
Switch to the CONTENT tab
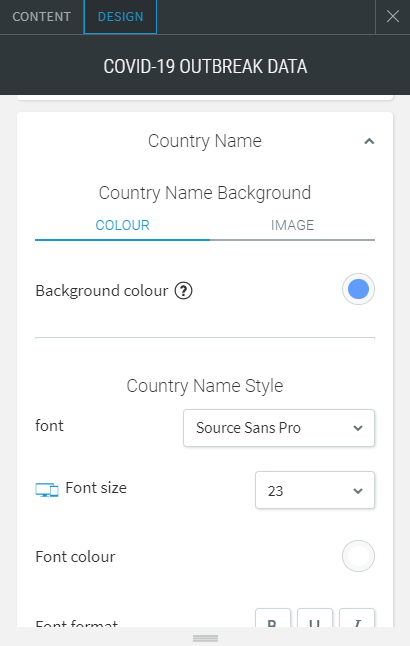pos(42,17)
